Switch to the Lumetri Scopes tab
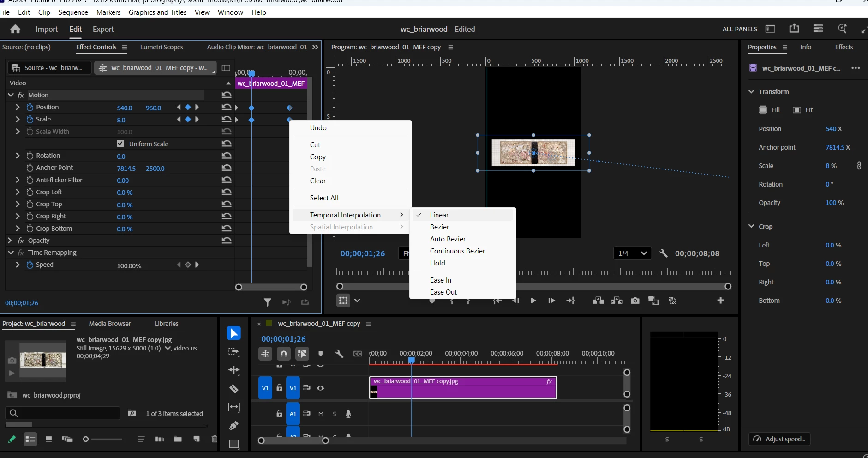 pos(162,47)
